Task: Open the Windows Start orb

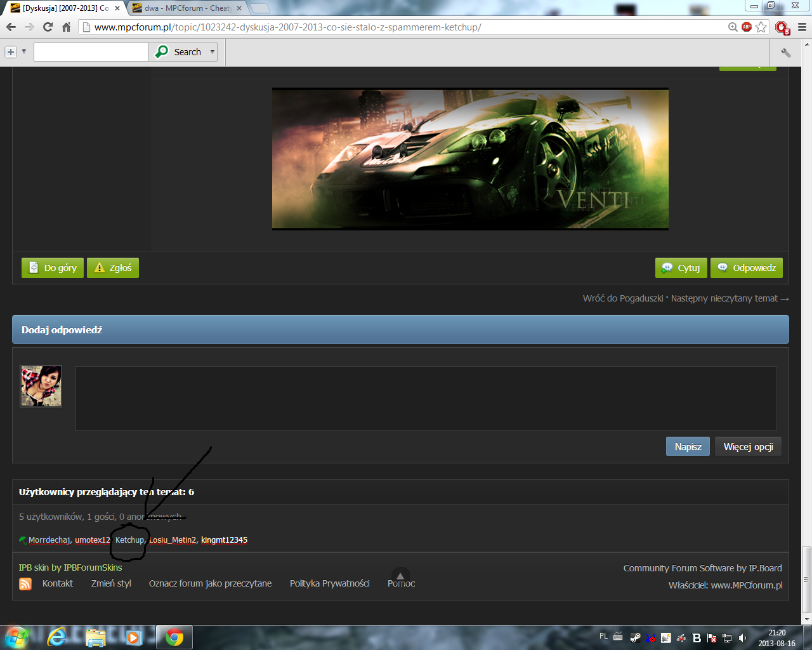Action: click(x=16, y=637)
